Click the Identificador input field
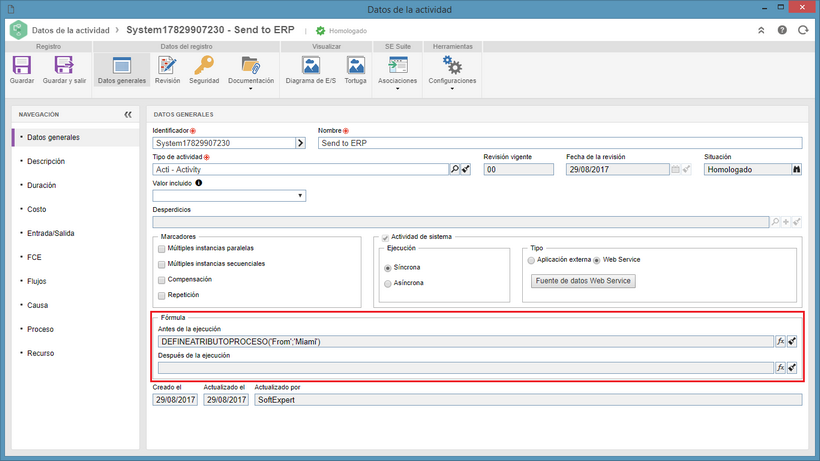This screenshot has width=820, height=461. 224,143
